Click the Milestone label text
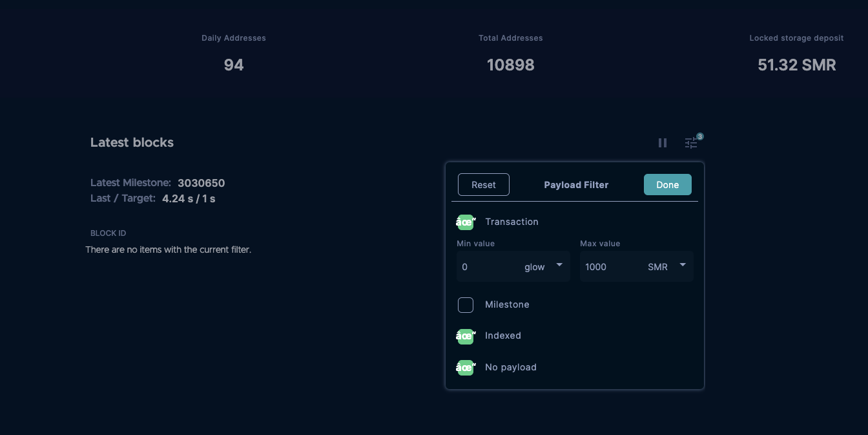868x435 pixels. coord(507,304)
